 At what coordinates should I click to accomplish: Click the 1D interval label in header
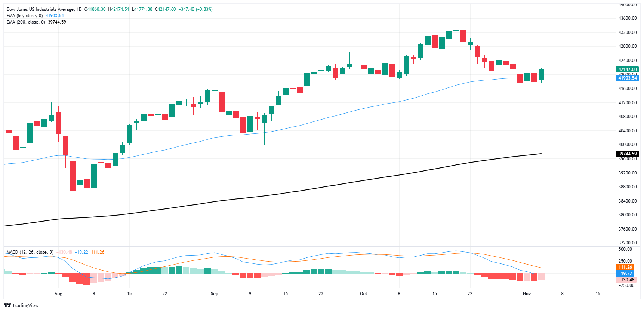[x=79, y=9]
